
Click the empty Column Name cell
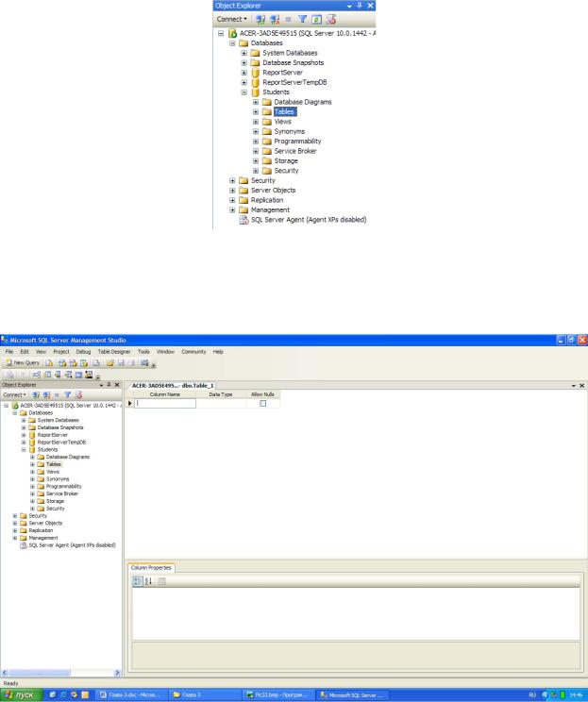click(x=165, y=404)
